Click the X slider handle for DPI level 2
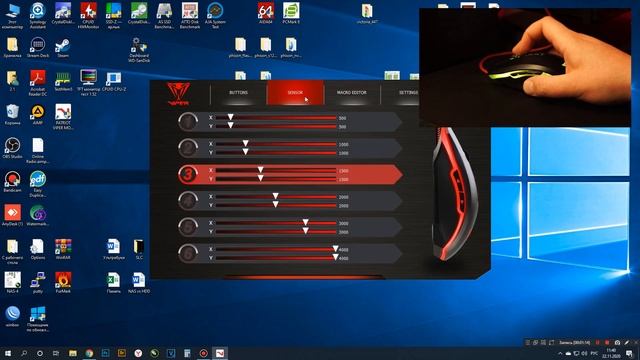This screenshot has height=360, width=640. tap(245, 143)
